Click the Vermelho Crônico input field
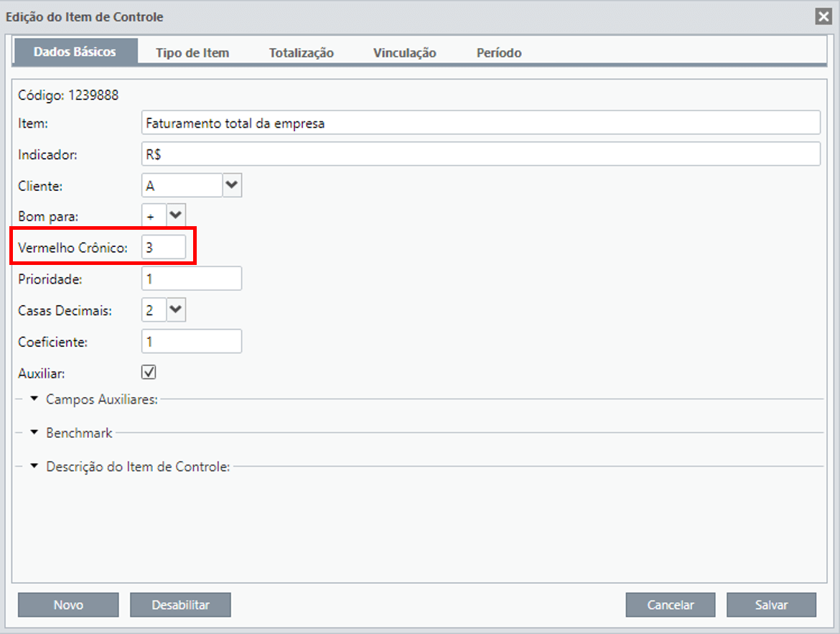 [x=164, y=247]
